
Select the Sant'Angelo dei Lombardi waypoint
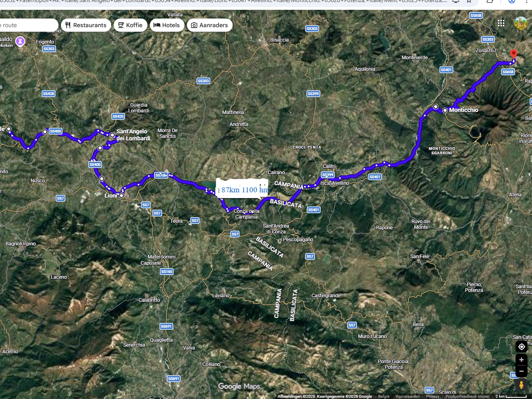click(112, 135)
